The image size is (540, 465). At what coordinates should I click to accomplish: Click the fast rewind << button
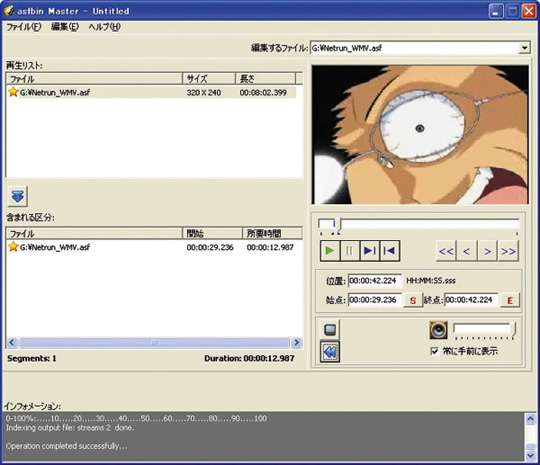click(446, 251)
